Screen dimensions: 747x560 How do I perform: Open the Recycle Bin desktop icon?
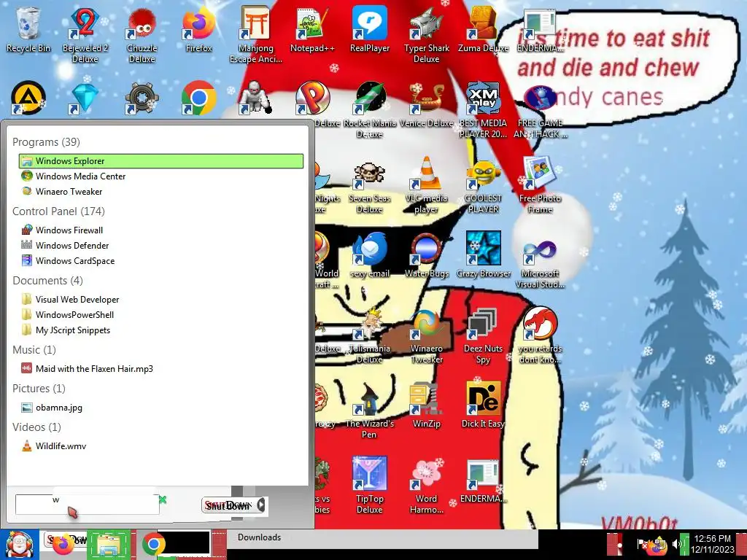click(x=28, y=28)
